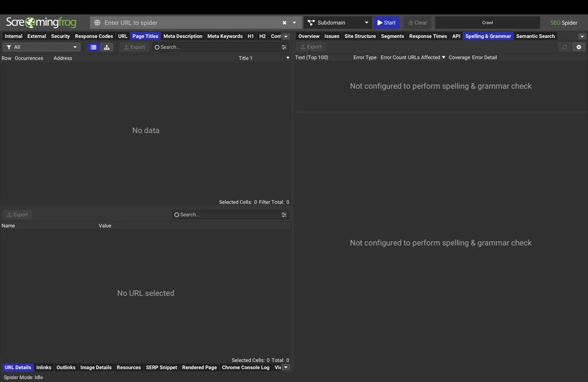Open the Meta Keywords tab
Image resolution: width=588 pixels, height=382 pixels.
click(225, 36)
